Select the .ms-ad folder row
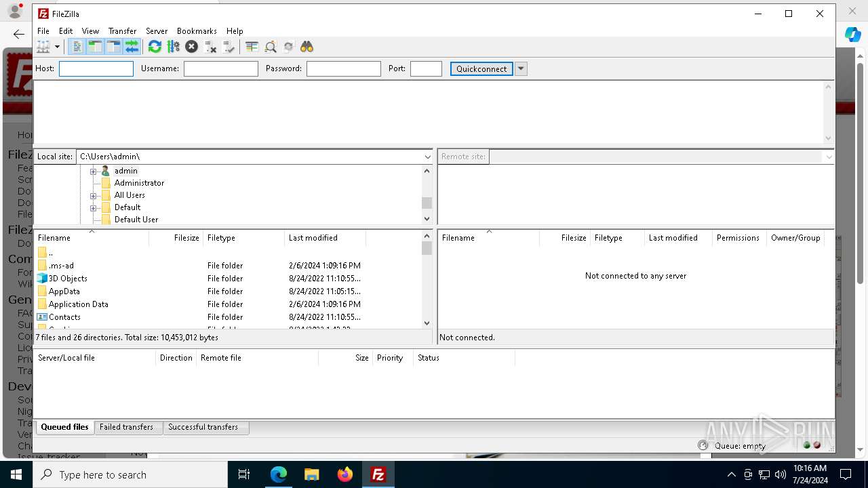868x488 pixels. pyautogui.click(x=227, y=266)
